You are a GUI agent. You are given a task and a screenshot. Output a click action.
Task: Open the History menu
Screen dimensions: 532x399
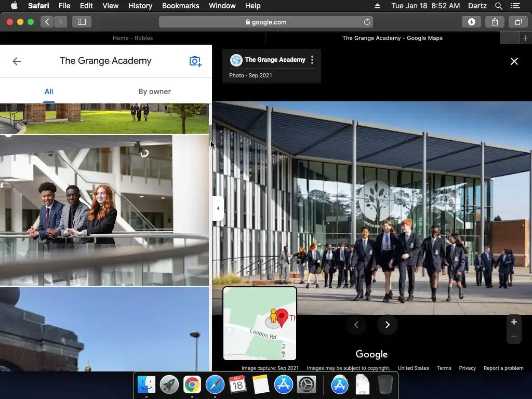140,6
